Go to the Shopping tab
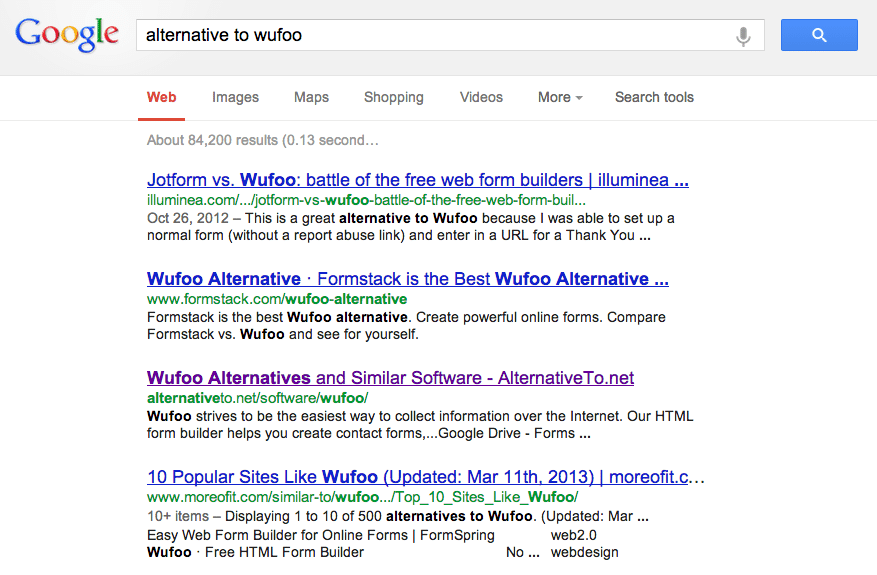 [x=393, y=97]
